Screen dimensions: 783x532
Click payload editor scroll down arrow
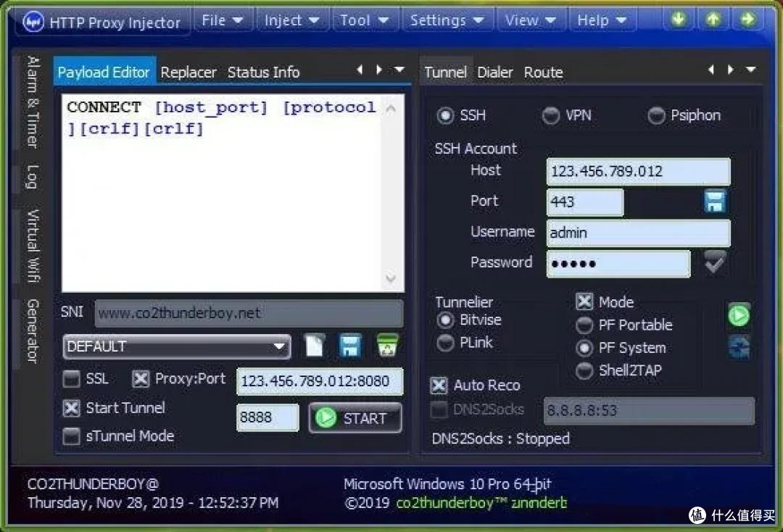tap(391, 277)
